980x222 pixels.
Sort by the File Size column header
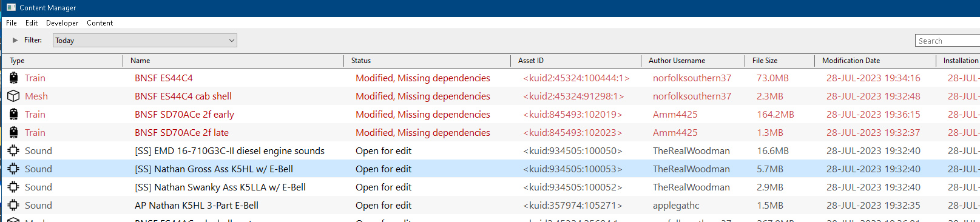[x=765, y=61]
